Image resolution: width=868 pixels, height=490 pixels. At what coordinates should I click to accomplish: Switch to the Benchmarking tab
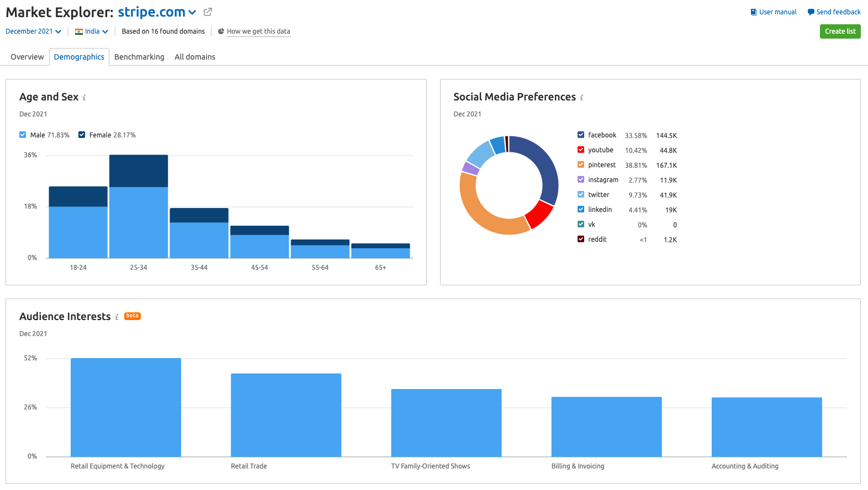(139, 57)
